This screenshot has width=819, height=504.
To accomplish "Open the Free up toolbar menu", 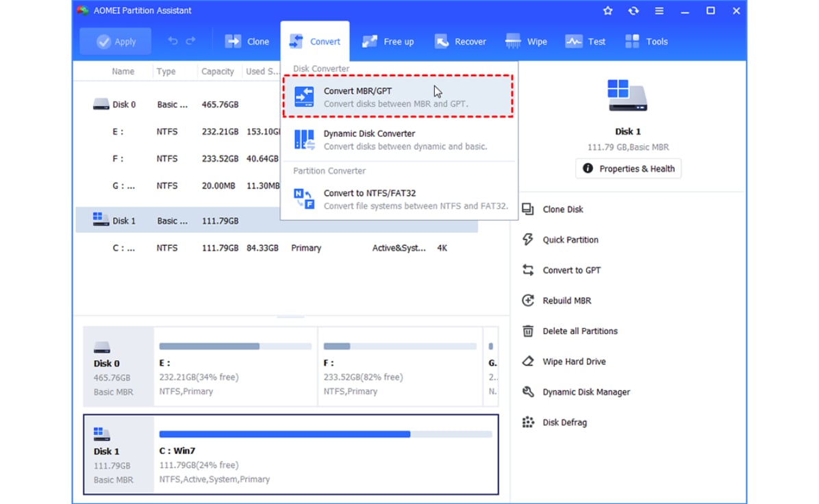I will [x=388, y=41].
